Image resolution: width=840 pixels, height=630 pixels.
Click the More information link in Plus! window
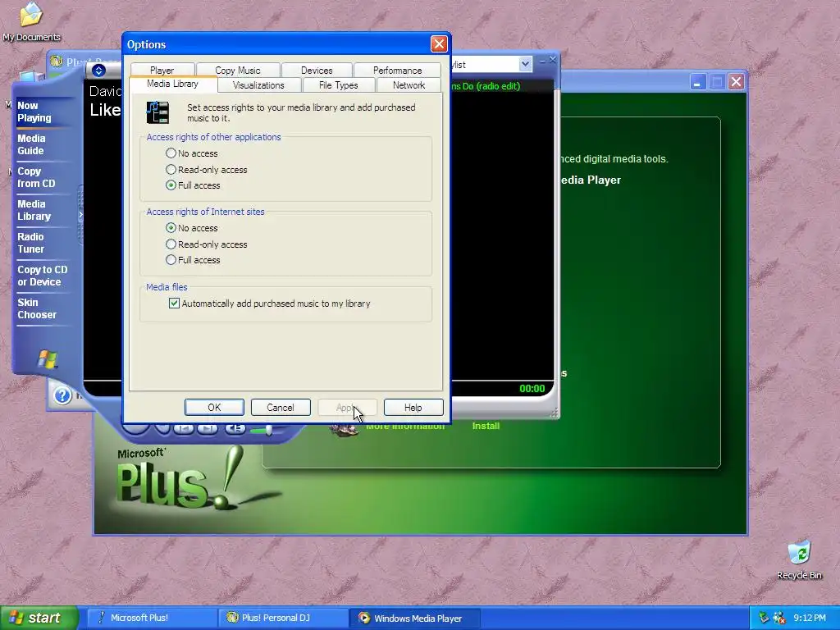(405, 426)
